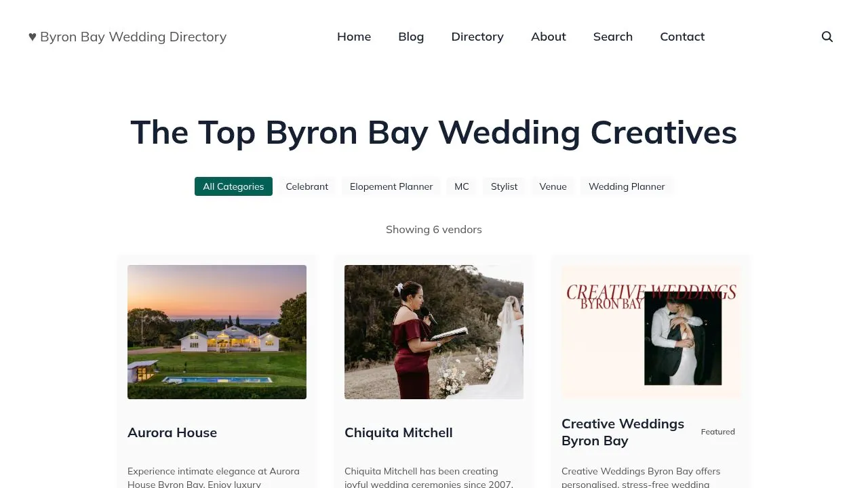Screen dimensions: 868x488
Task: Switch to the Directory section
Action: 477,37
